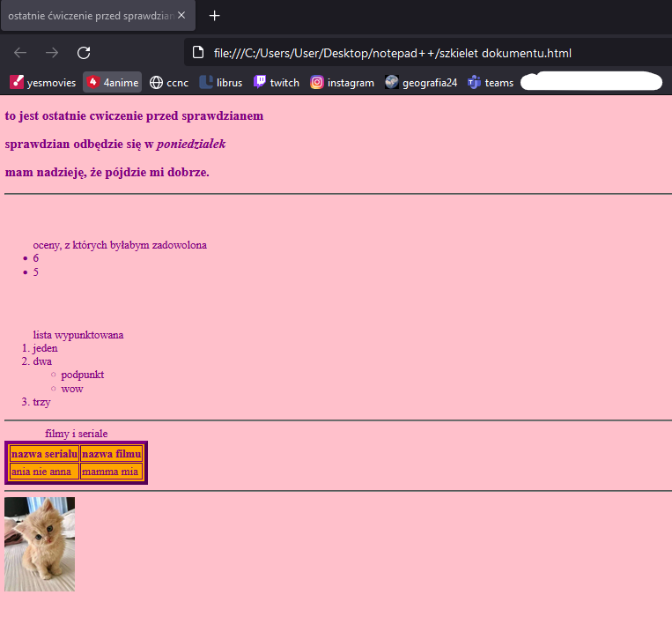Screen dimensions: 672x617
Task: Click table cell 'ania nie anna'
Action: click(x=44, y=472)
